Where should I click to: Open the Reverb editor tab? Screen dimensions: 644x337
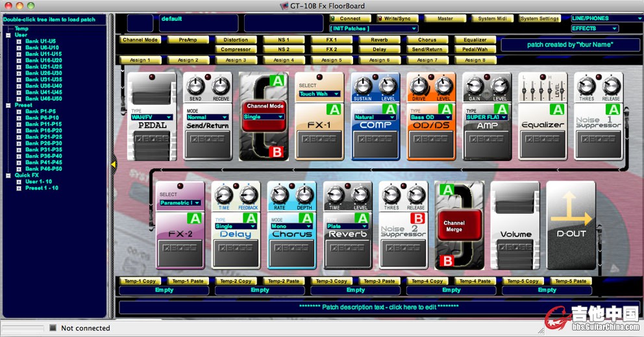coord(379,40)
